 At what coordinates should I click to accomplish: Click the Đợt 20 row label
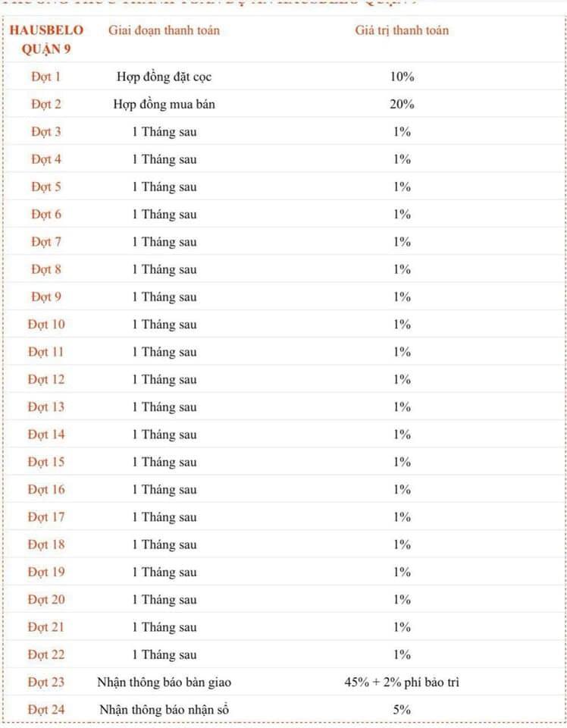pyautogui.click(x=46, y=599)
